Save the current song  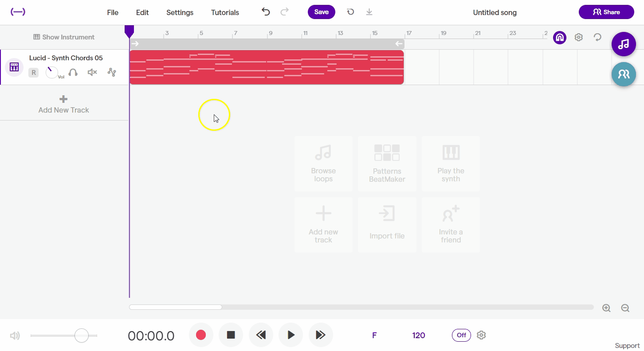pos(321,12)
